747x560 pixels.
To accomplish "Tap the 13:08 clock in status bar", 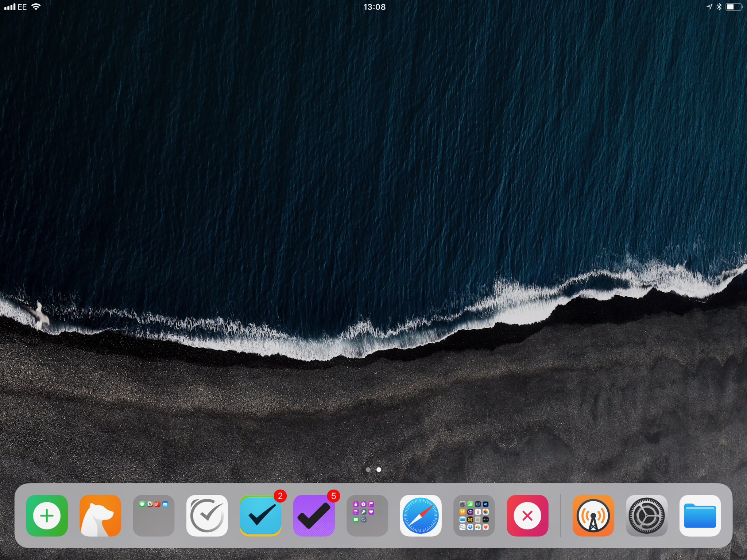I will click(x=374, y=7).
